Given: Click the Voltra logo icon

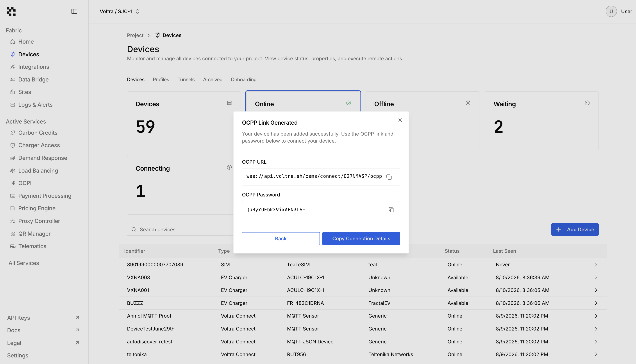Looking at the screenshot, I should tap(11, 11).
